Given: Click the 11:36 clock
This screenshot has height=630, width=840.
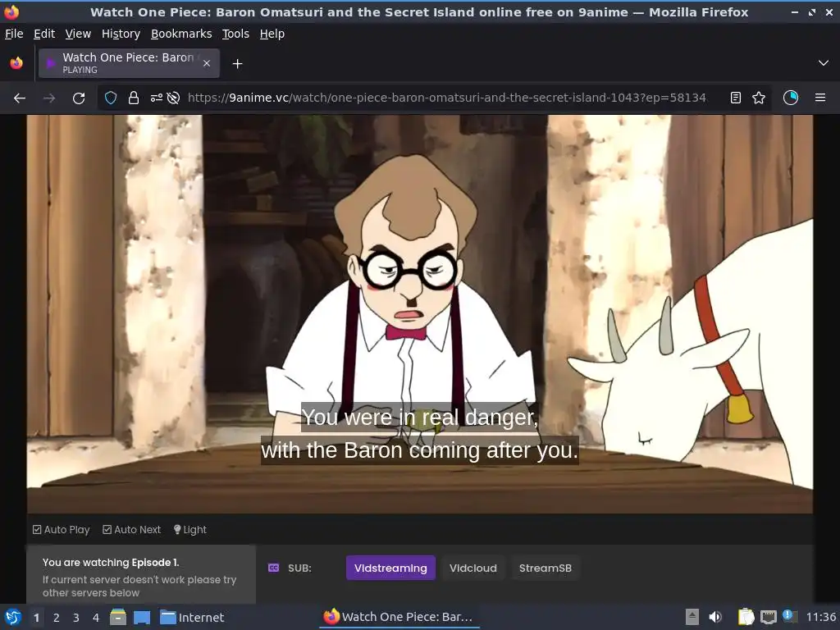Looking at the screenshot, I should pyautogui.click(x=820, y=617).
